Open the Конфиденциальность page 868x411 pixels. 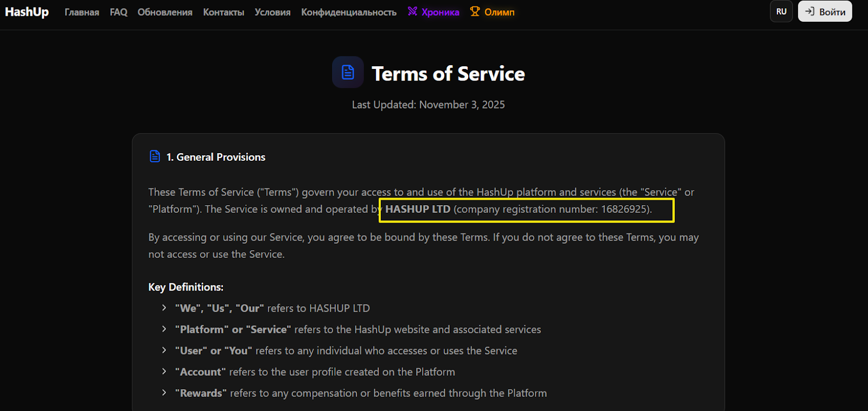(349, 12)
